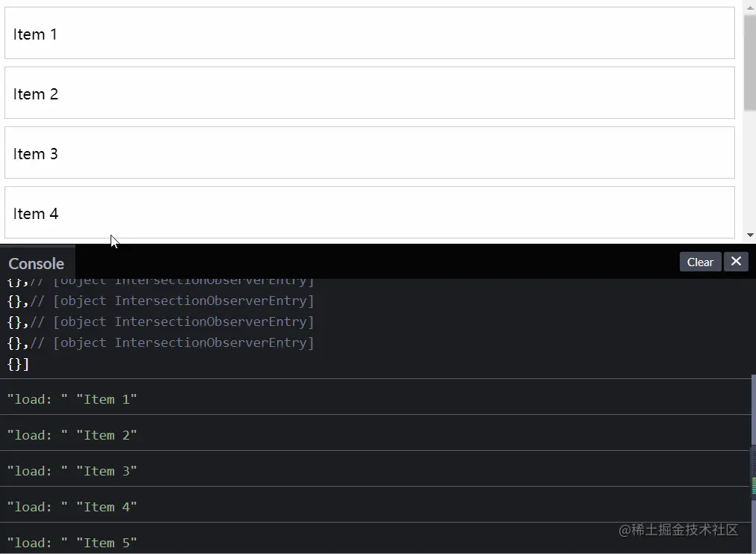This screenshot has height=554, width=756.
Task: Select the Console tab
Action: 36,263
